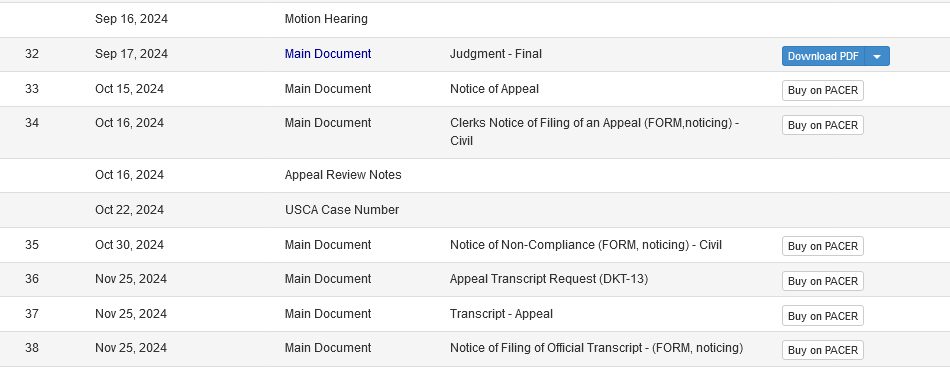
Task: Click the Judgment - Final description text
Action: 496,54
